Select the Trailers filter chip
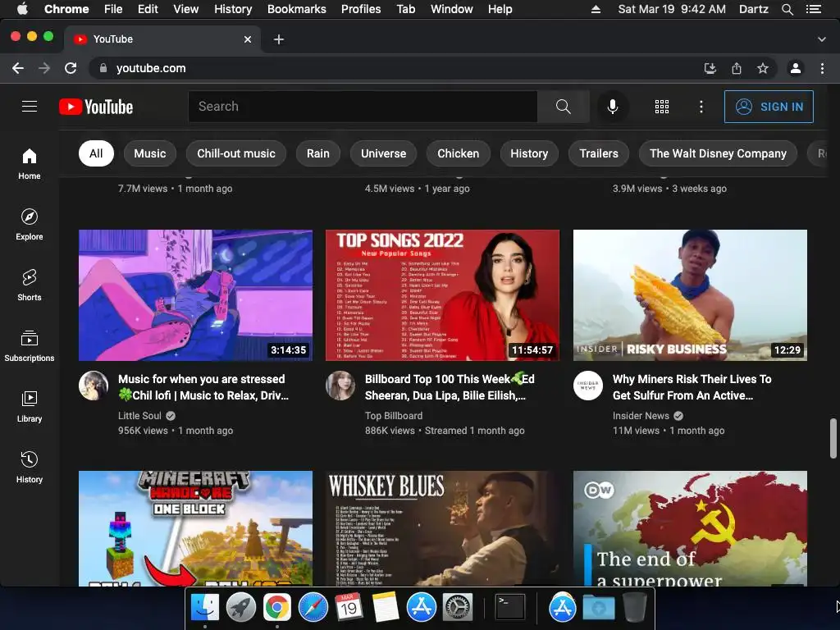 (599, 153)
